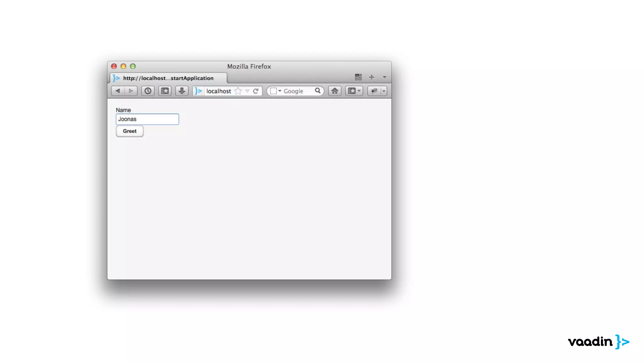Open the History clock button
This screenshot has width=644, height=362.
pyautogui.click(x=148, y=91)
